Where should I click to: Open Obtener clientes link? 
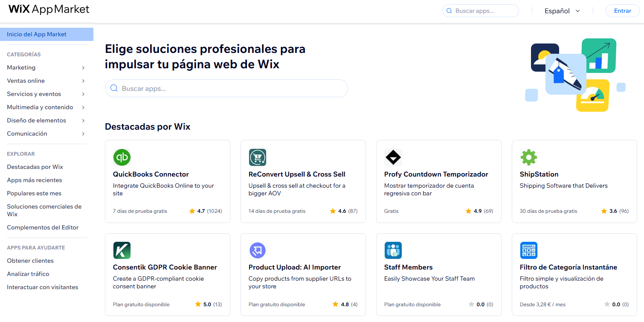30,261
